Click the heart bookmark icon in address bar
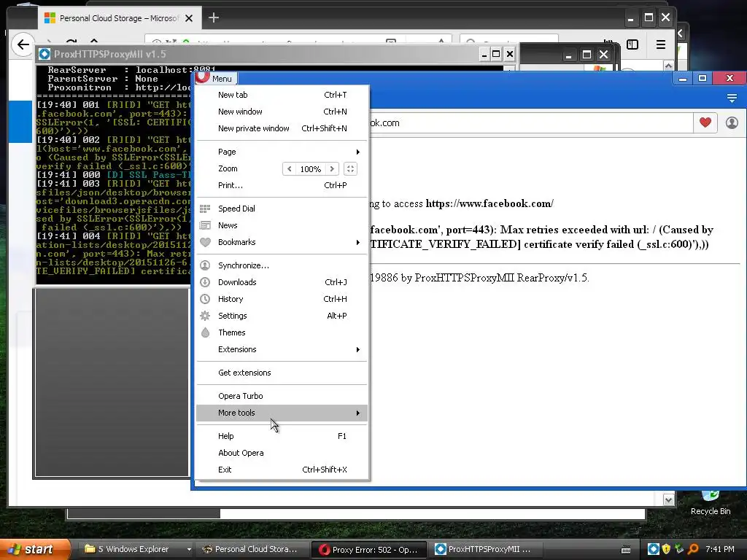 click(x=705, y=122)
